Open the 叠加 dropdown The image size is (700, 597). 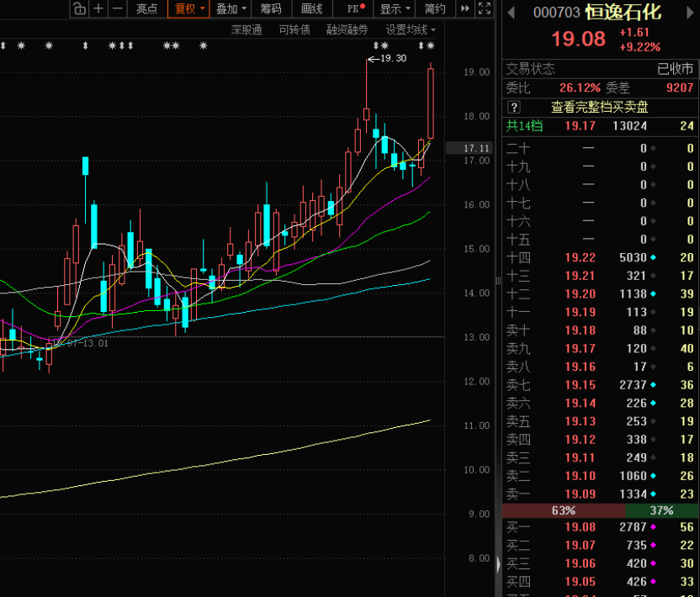coord(231,8)
